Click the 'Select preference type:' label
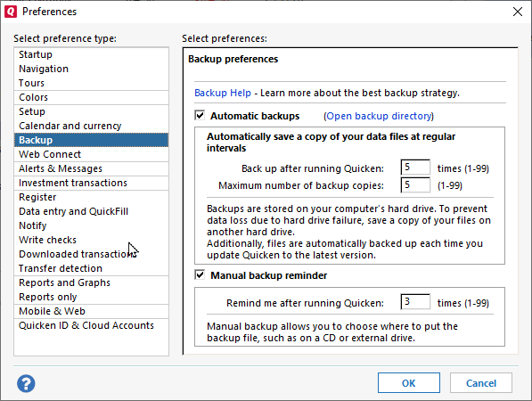Viewport: 532px width, 401px height. tap(65, 38)
